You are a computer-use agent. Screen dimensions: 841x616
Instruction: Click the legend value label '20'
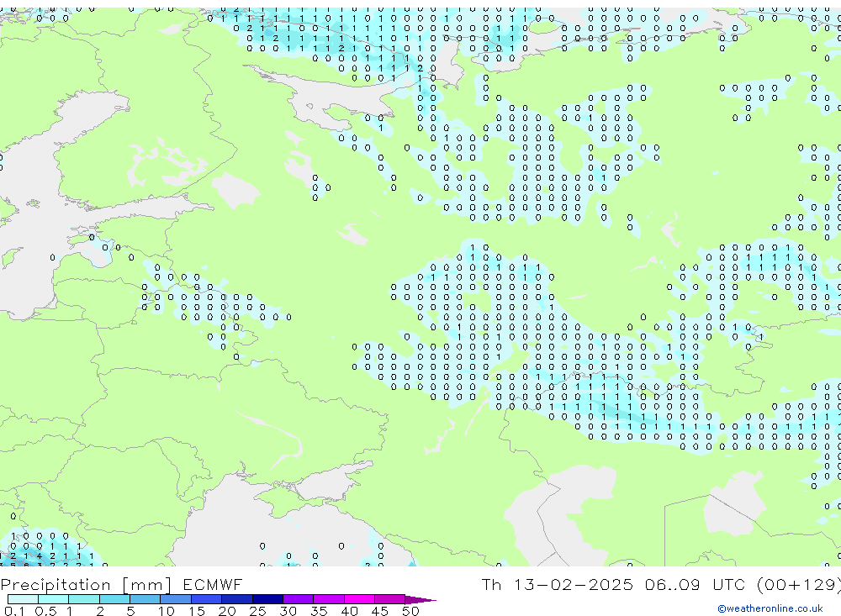pyautogui.click(x=227, y=611)
